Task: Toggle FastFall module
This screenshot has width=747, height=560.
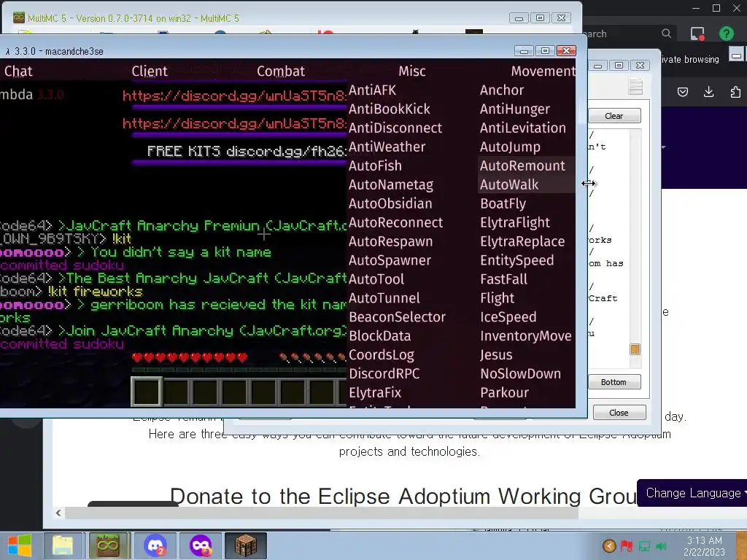Action: coord(503,279)
